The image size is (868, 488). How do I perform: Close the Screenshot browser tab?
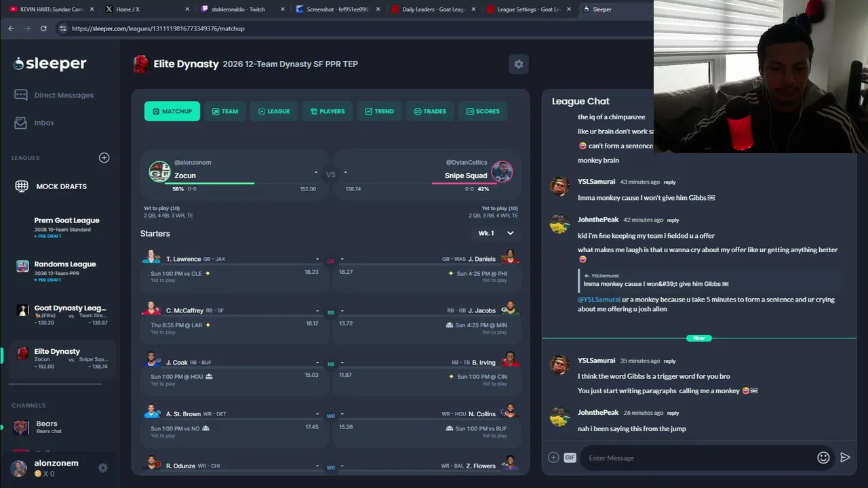coord(378,9)
